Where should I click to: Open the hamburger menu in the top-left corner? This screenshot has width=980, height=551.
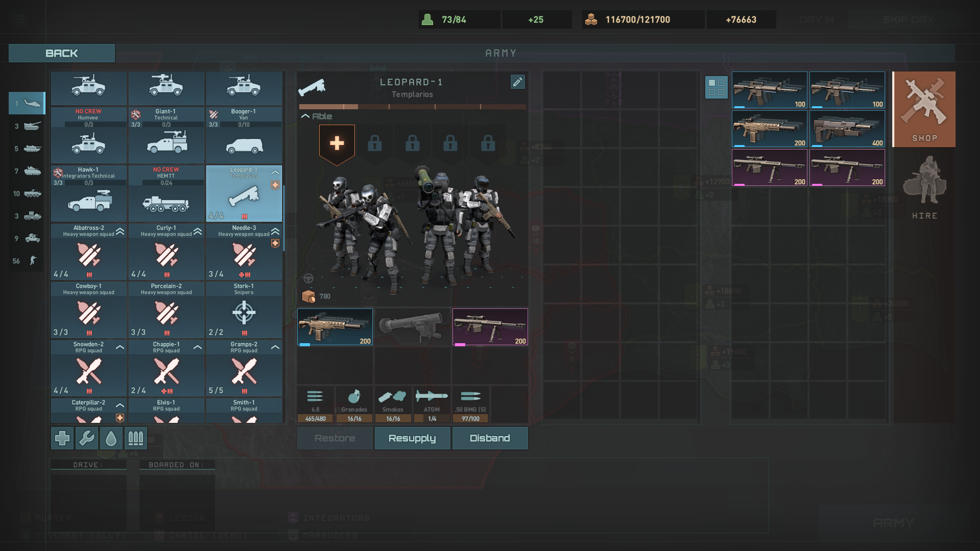(x=19, y=18)
